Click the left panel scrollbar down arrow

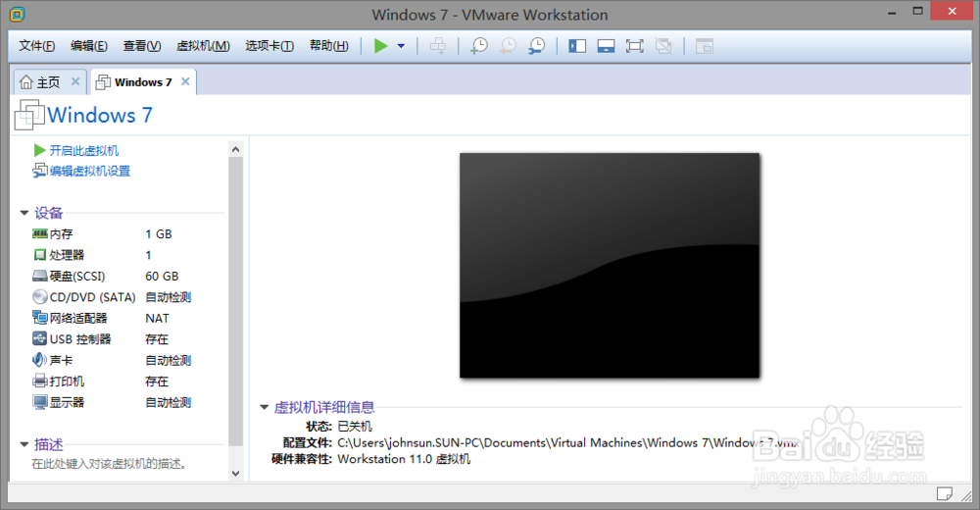point(235,473)
